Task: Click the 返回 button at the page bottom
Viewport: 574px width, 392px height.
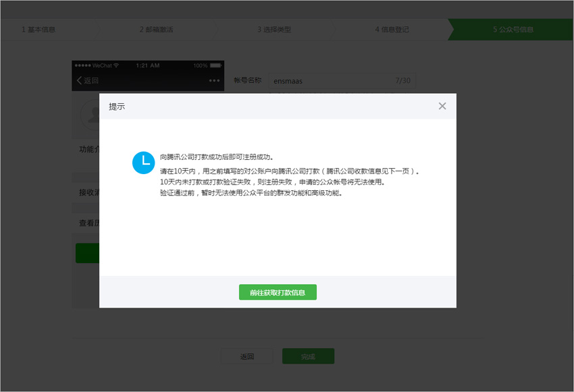Action: click(247, 356)
